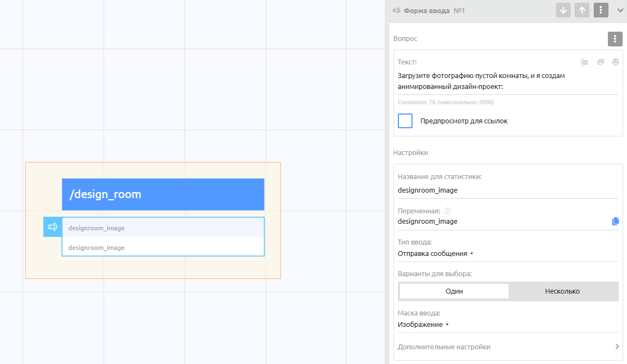Open three-dot menu of Вопрос section
The height and width of the screenshot is (364, 627).
[x=615, y=39]
